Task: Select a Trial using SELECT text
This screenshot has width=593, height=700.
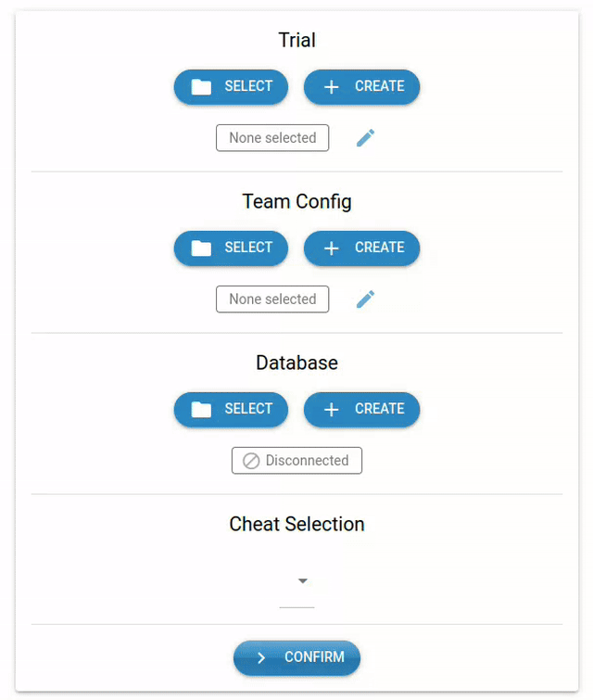Action: pyautogui.click(x=248, y=85)
